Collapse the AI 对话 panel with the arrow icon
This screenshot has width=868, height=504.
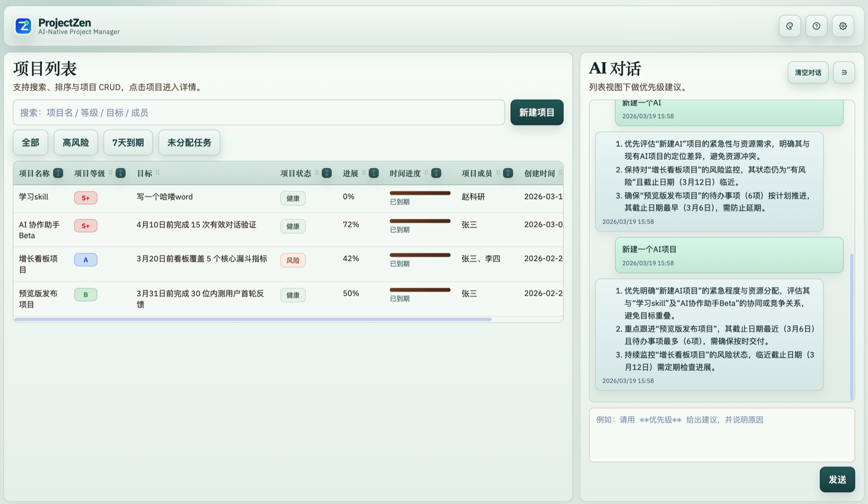tap(844, 72)
